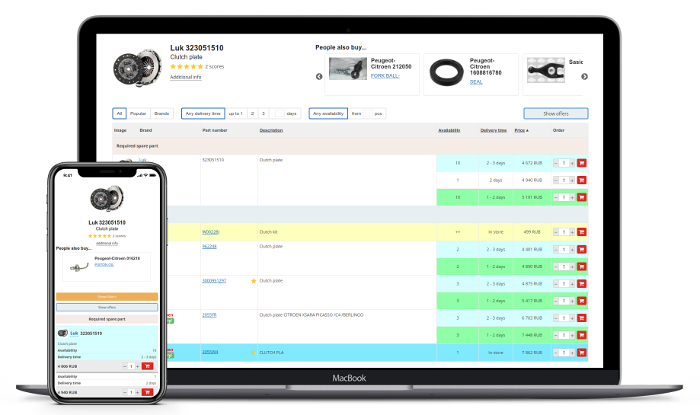
Task: Select the All filter tab
Action: point(119,113)
